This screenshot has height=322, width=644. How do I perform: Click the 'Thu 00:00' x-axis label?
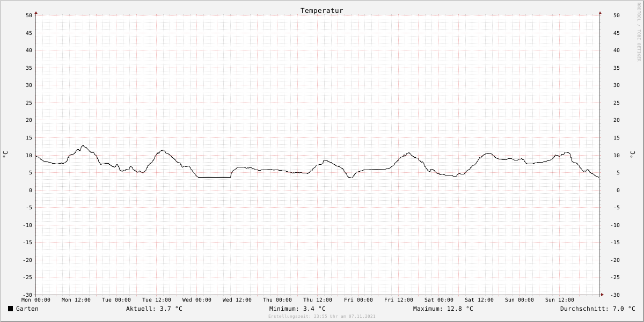pyautogui.click(x=277, y=300)
